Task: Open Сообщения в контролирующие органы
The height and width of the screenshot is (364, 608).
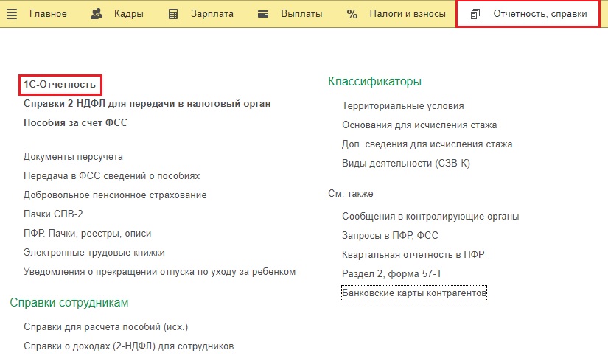Action: 430,217
